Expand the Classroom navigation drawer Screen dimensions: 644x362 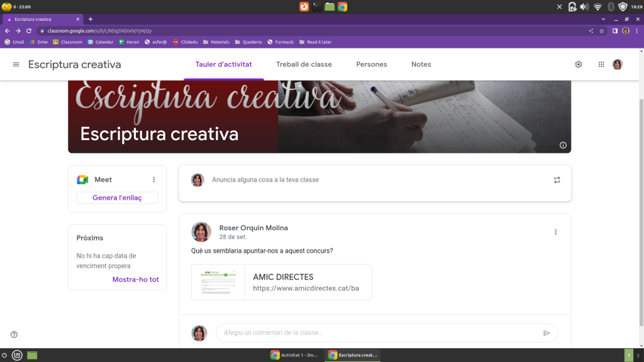tap(16, 64)
